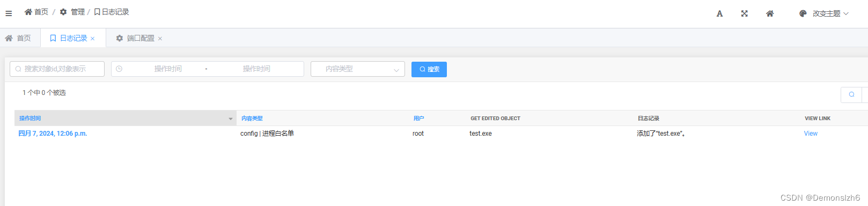The width and height of the screenshot is (868, 206).
Task: Close the 端口配置 tab
Action: point(160,39)
